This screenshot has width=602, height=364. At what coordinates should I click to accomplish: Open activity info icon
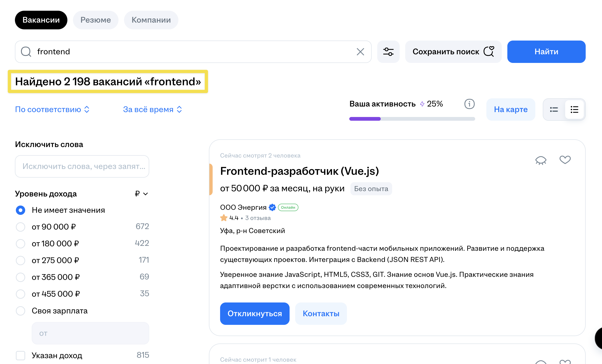[469, 104]
